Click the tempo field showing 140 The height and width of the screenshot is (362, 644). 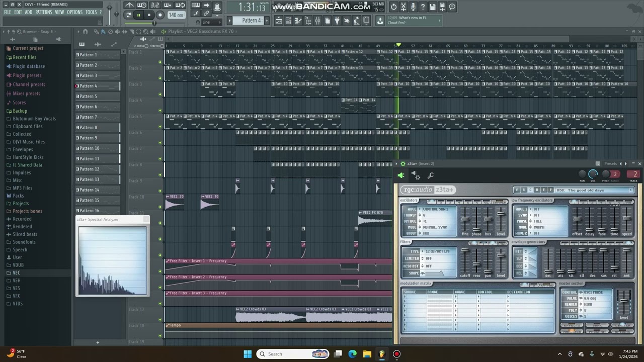[176, 15]
